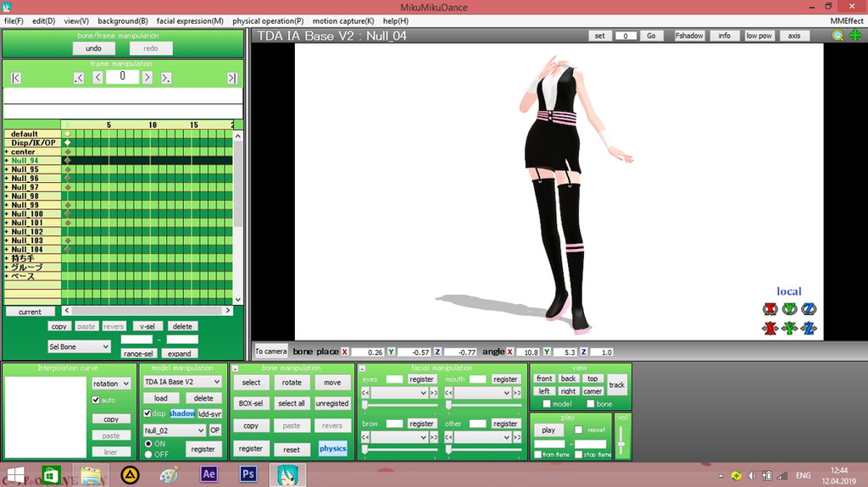Enable the bone view checkbox

pyautogui.click(x=591, y=404)
